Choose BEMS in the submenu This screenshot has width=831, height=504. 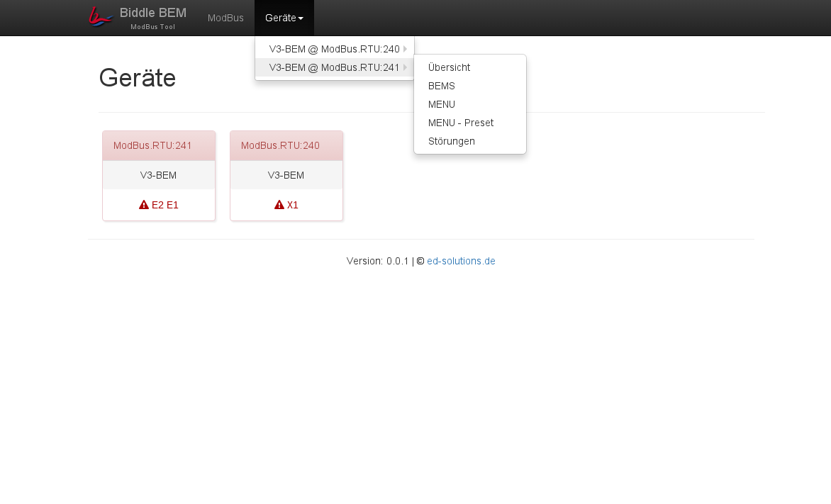point(470,86)
